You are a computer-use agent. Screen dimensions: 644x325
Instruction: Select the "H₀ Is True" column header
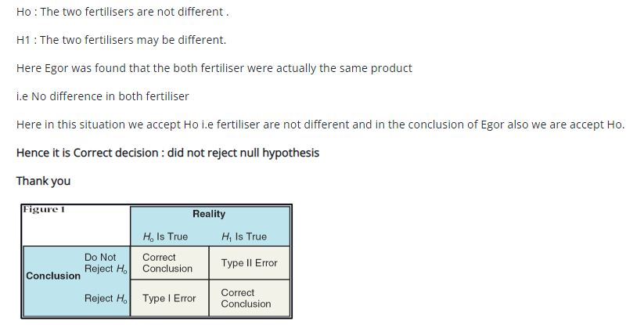[165, 237]
